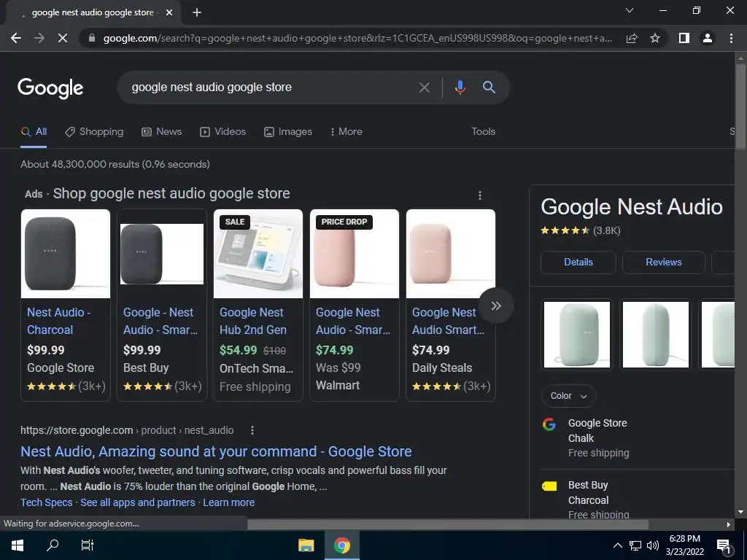Close the google nest audio tab
The image size is (747, 560).
(x=169, y=12)
